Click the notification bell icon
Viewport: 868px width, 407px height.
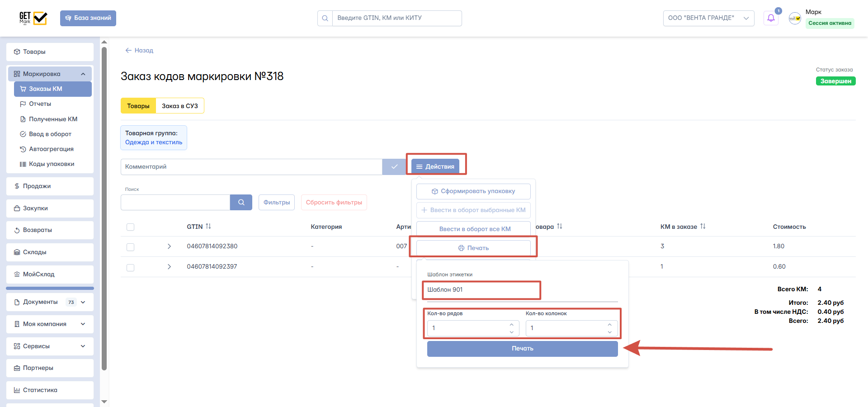[x=771, y=18]
